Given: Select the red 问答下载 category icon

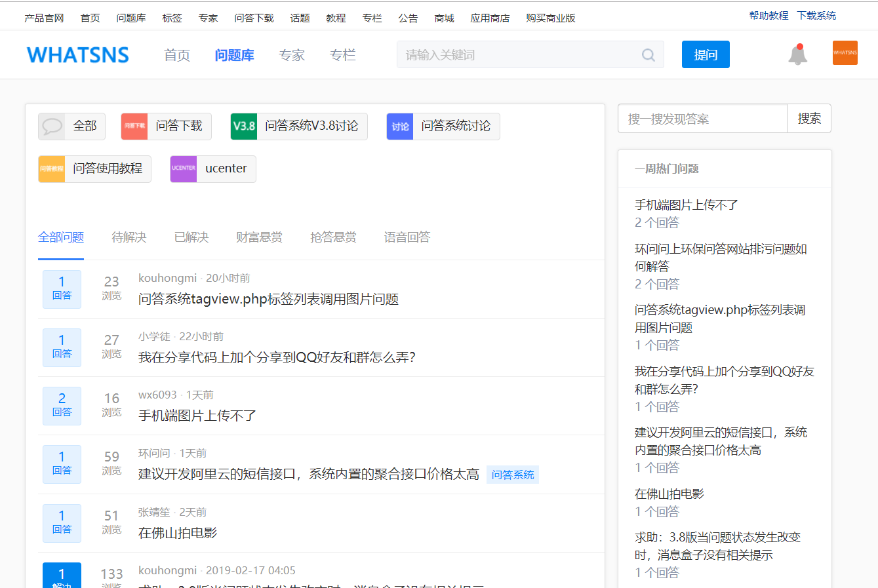Looking at the screenshot, I should click(x=134, y=127).
